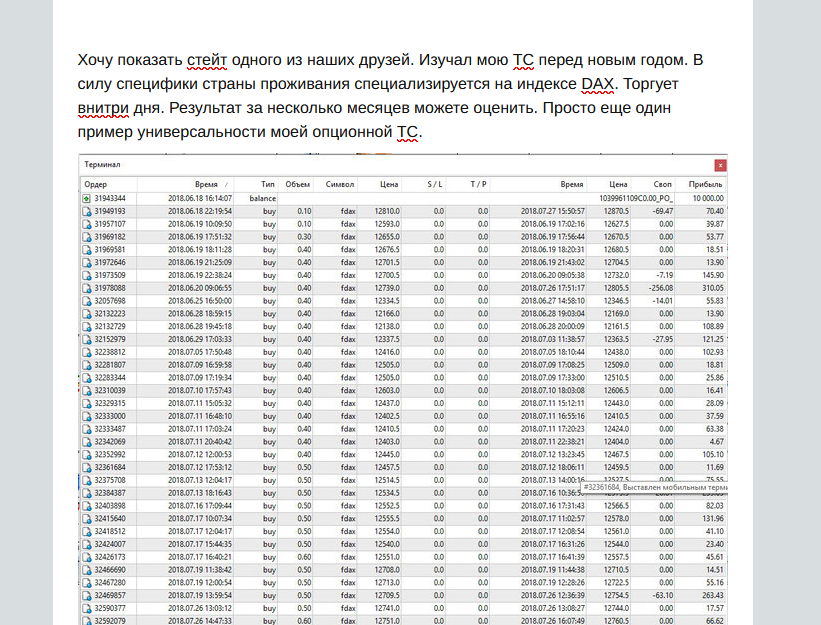Viewport: 821px width, 625px height.
Task: Click the underlined word DAX in the paragraph
Action: tap(597, 84)
